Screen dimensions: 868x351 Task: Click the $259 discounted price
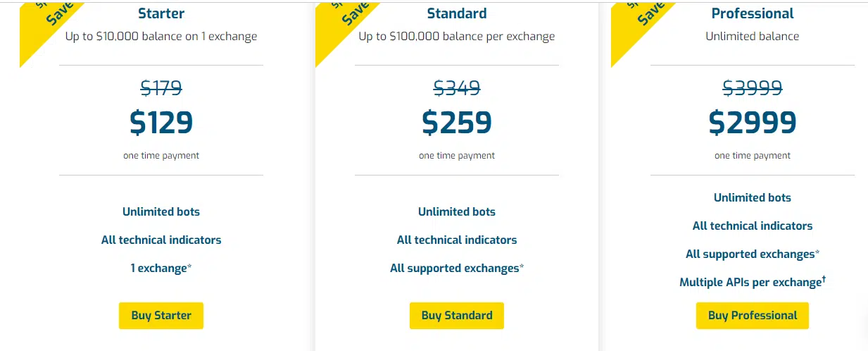[x=457, y=123]
